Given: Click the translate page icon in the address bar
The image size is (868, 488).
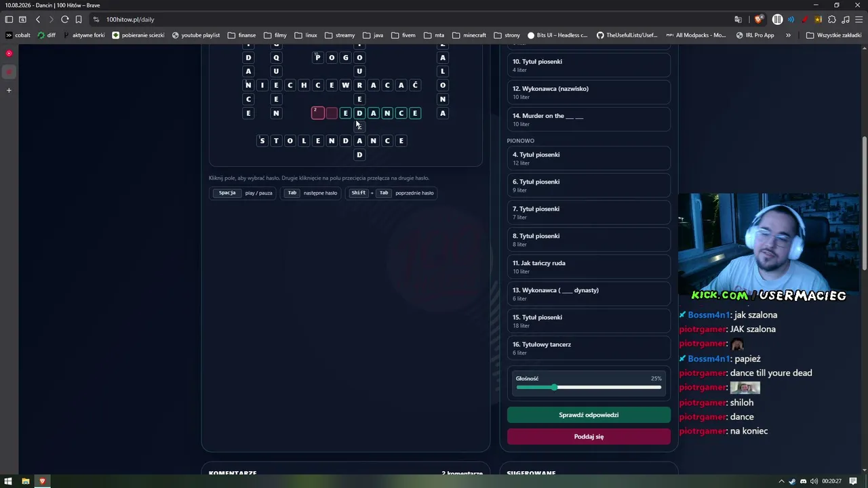Looking at the screenshot, I should (x=738, y=20).
